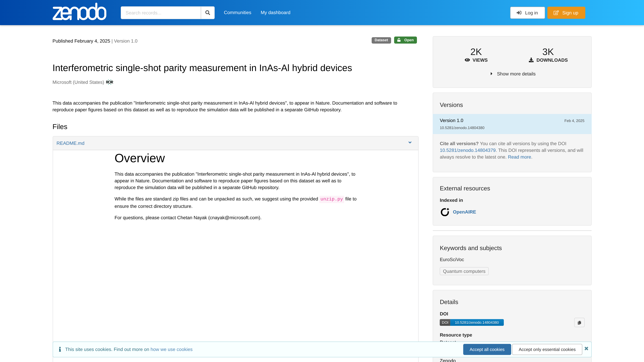644x362 pixels.
Task: Click the Read more link
Action: (x=520, y=157)
